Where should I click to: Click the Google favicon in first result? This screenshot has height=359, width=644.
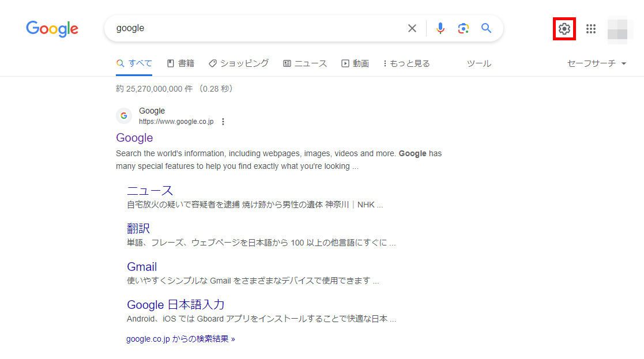(124, 116)
